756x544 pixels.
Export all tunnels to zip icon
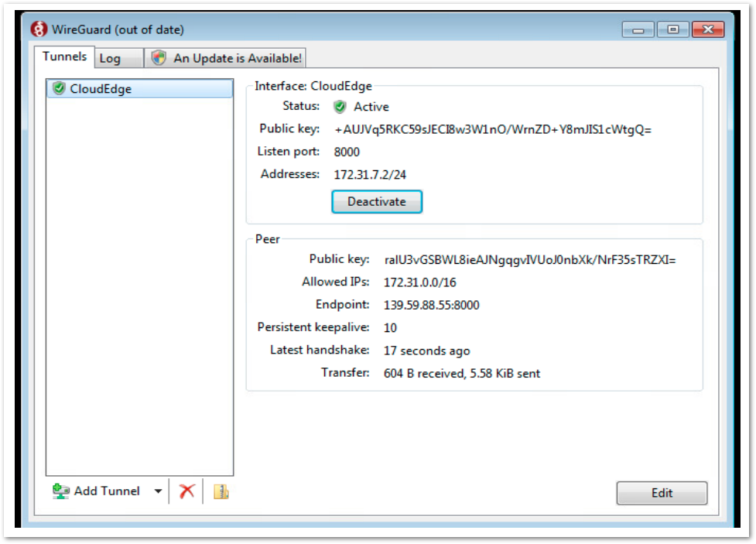(x=221, y=491)
